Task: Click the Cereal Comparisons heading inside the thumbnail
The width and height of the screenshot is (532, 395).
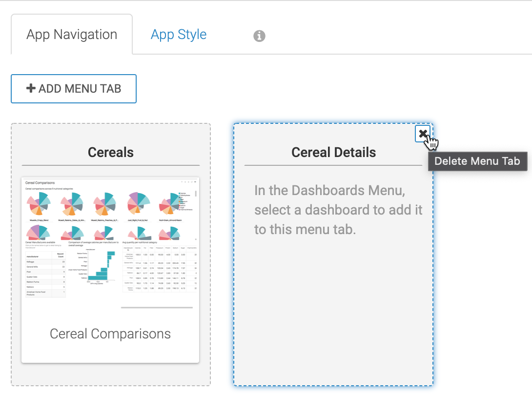Action: (40, 183)
